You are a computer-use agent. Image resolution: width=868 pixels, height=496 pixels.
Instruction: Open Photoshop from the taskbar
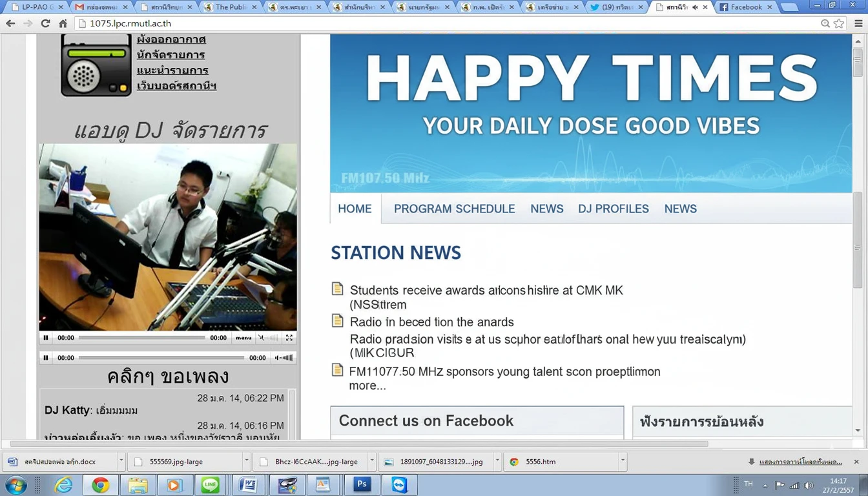(362, 484)
